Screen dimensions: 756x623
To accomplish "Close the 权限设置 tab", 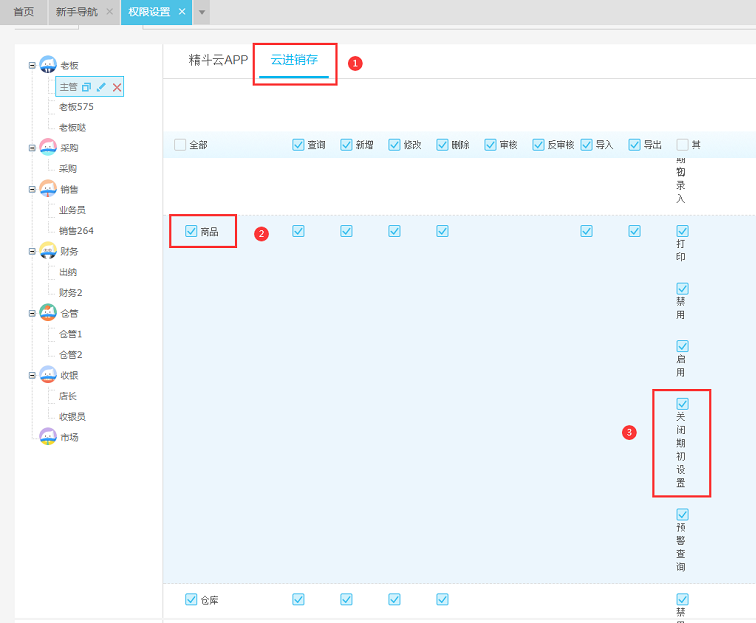I will pos(182,12).
